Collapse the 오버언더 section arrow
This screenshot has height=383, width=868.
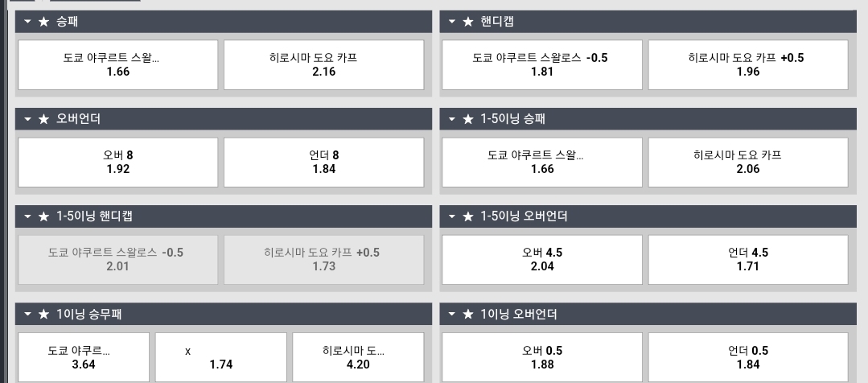click(27, 120)
